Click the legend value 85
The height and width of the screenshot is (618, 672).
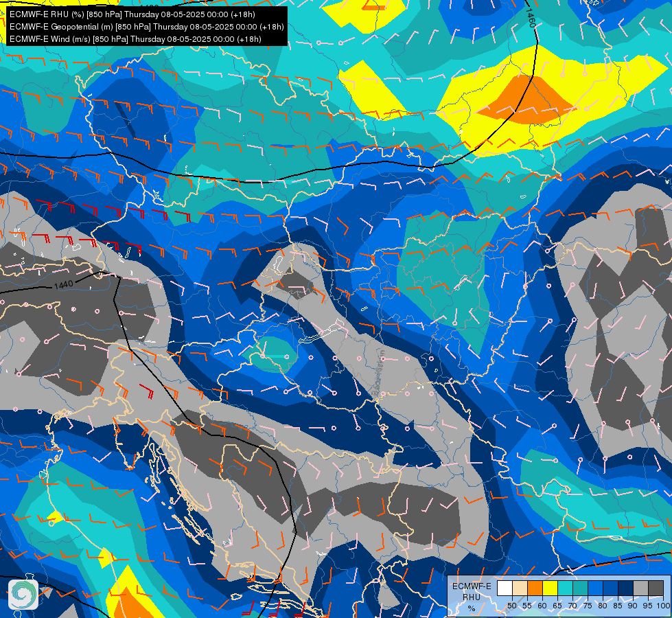tap(618, 606)
